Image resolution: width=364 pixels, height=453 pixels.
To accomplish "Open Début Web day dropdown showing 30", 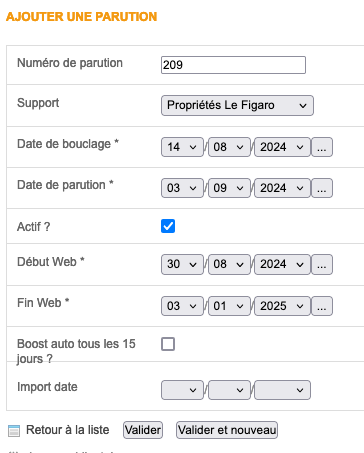I will 182,264.
